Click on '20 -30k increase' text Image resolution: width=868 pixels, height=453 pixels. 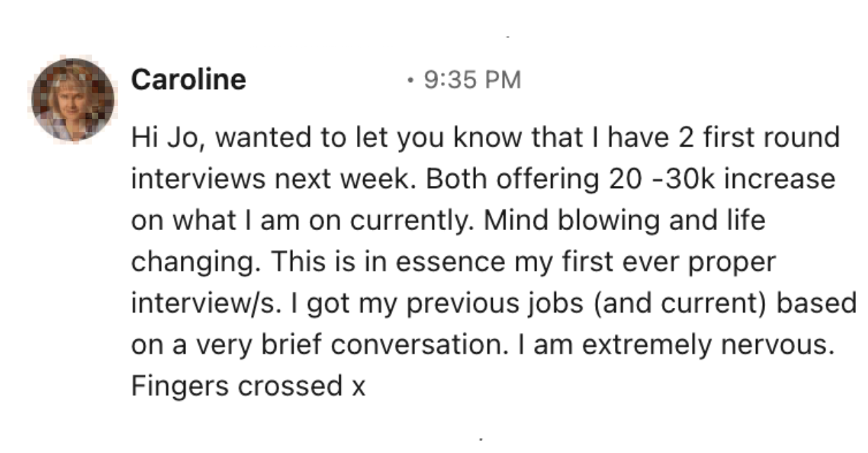coord(719,179)
